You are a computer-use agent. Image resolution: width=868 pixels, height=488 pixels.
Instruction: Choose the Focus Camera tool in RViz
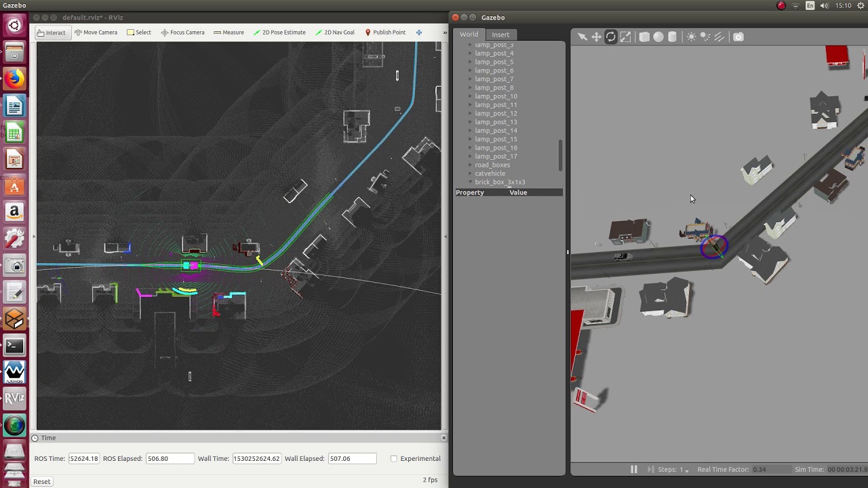point(182,33)
